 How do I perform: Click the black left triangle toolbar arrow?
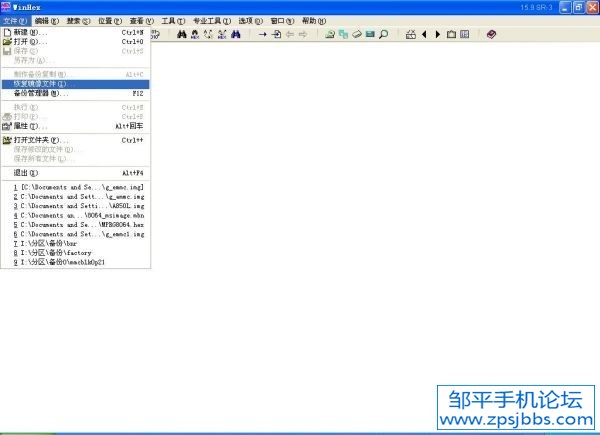tap(423, 34)
